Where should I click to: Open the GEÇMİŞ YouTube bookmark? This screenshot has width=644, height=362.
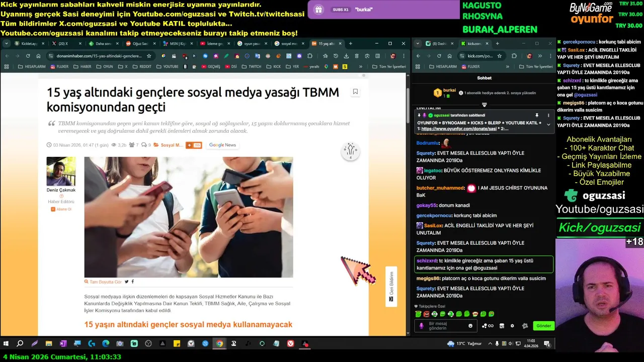pyautogui.click(x=210, y=66)
